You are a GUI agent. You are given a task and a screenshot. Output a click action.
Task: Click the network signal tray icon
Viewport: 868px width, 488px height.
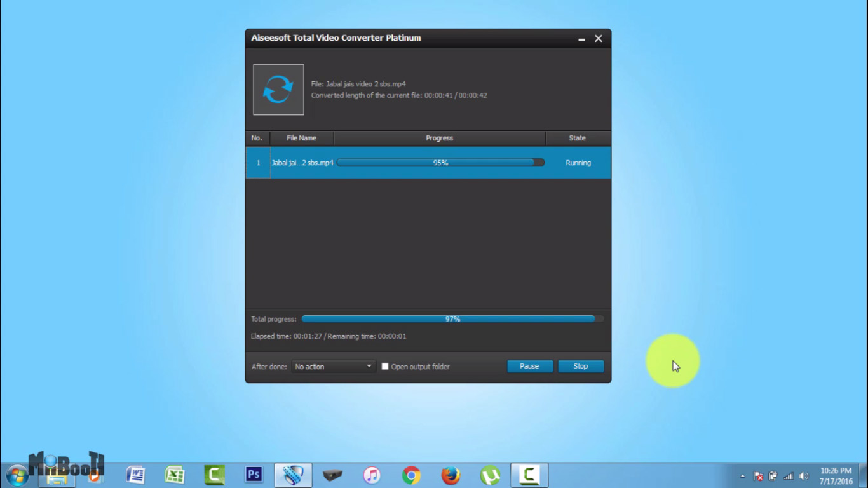[789, 476]
